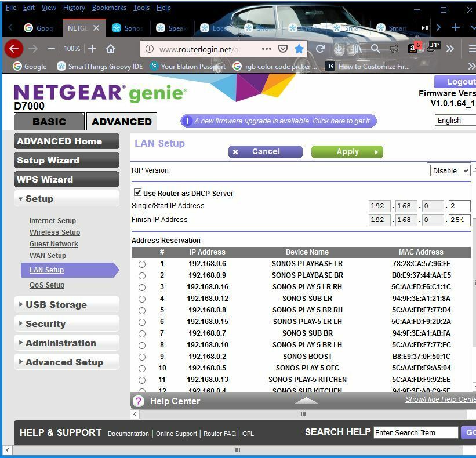Show more toolbar items via double chevron
The width and height of the screenshot is (476, 458).
pyautogui.click(x=450, y=49)
